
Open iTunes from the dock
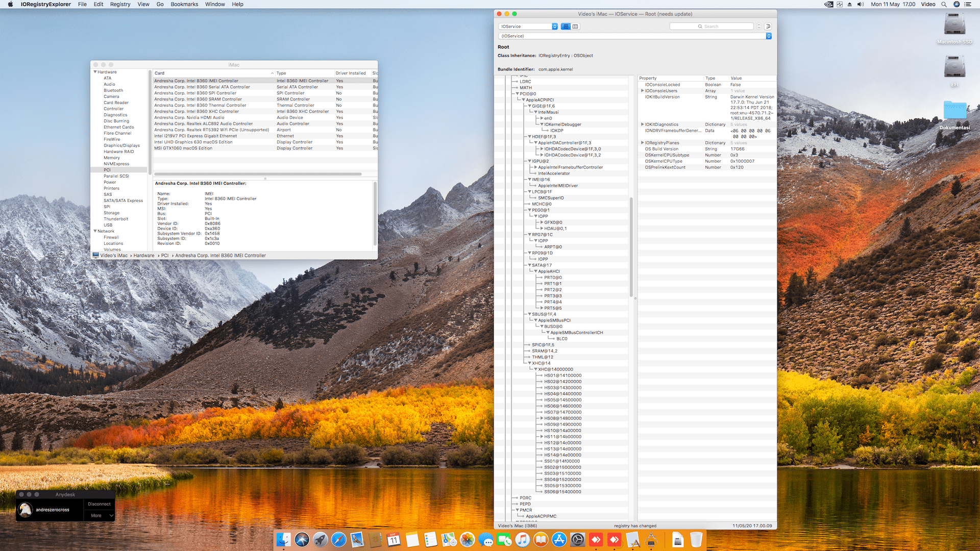522,540
